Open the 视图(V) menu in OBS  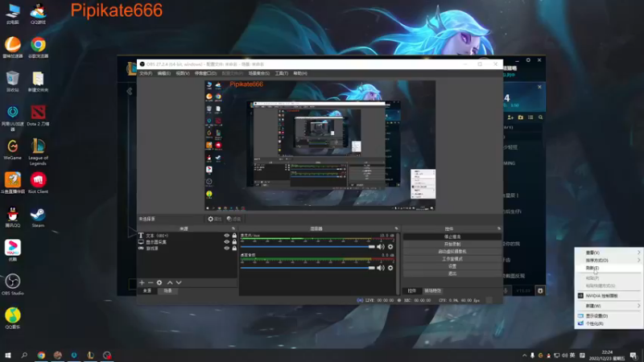point(183,73)
